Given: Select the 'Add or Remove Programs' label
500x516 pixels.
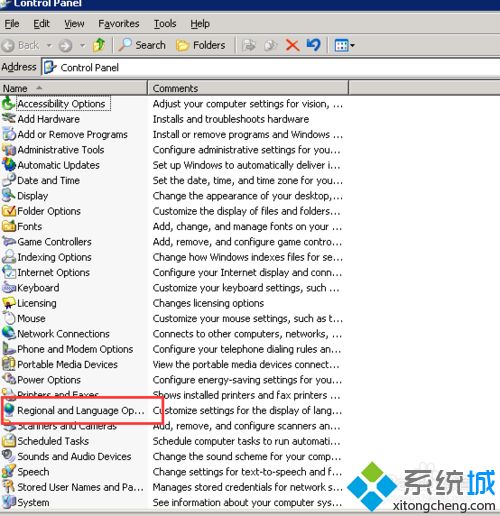Looking at the screenshot, I should tap(72, 134).
